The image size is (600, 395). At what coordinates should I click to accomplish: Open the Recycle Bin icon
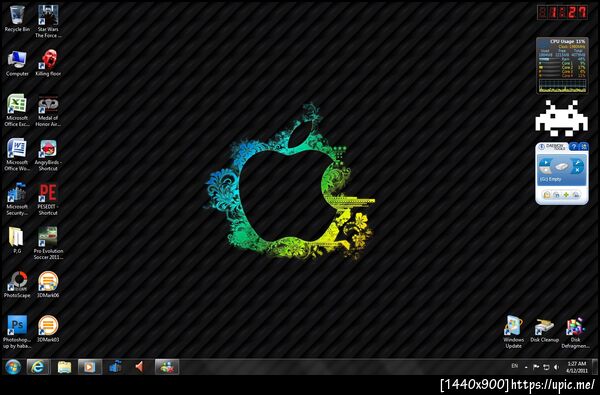click(17, 18)
